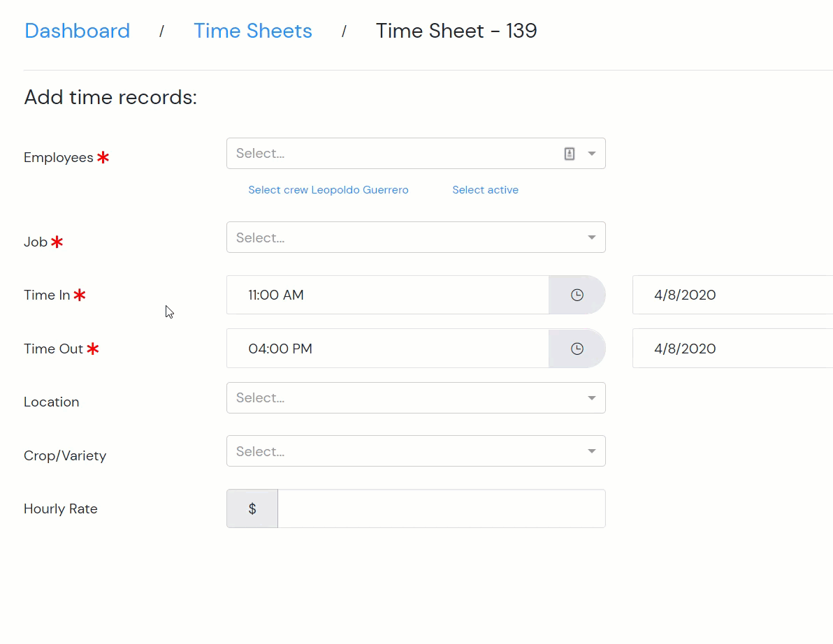Viewport: 833px width, 644px height.
Task: Choose the Select active link
Action: tap(485, 189)
